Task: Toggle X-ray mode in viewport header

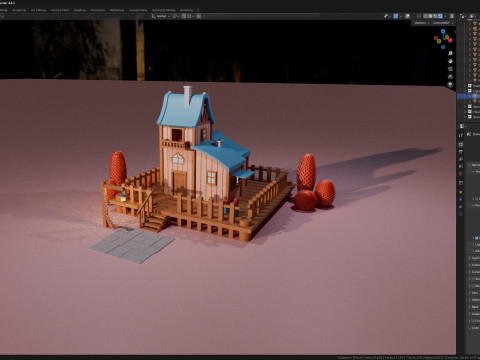Action: (419, 16)
